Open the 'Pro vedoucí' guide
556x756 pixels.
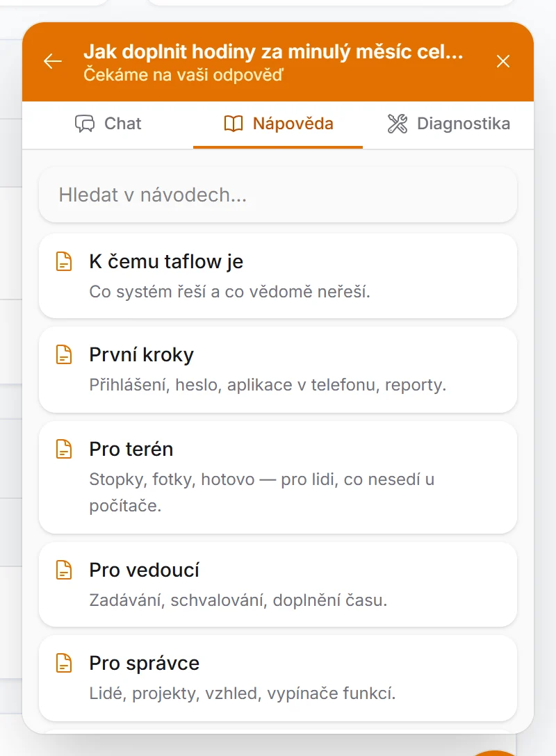point(278,584)
